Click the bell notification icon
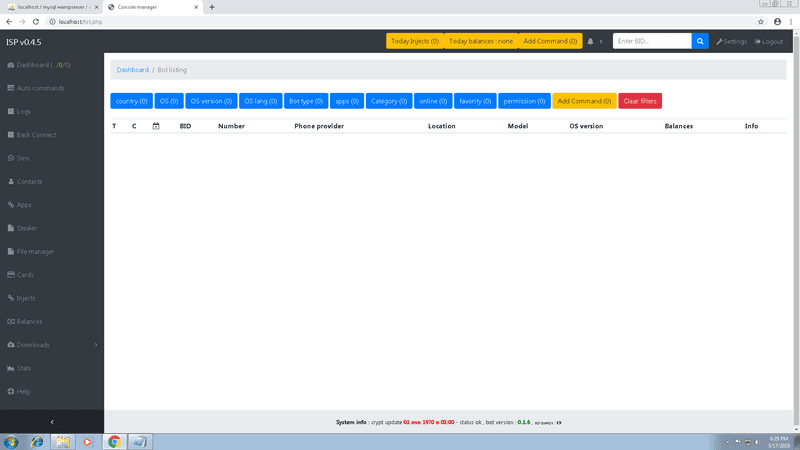Viewport: 800px width, 450px height. tap(590, 41)
